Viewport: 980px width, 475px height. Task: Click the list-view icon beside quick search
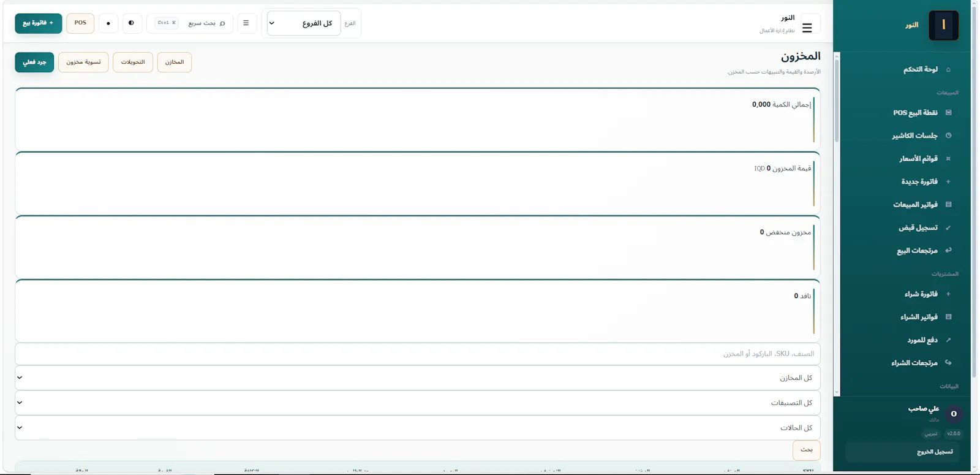point(246,23)
